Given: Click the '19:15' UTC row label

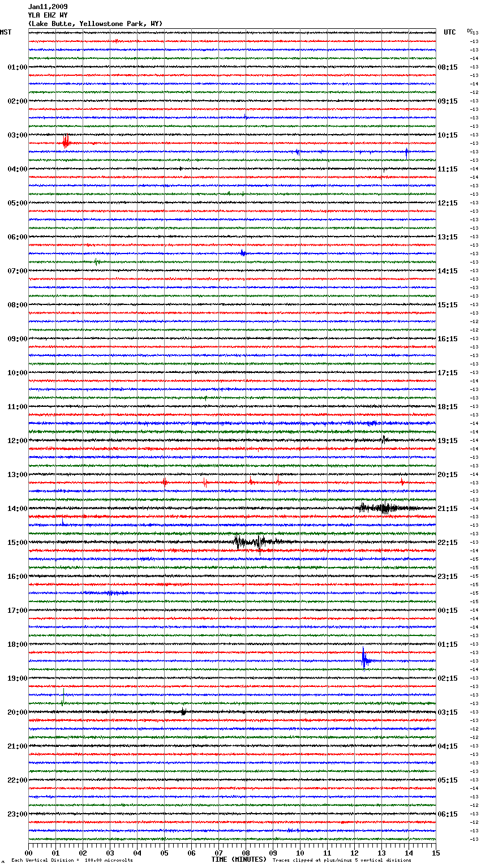Looking at the screenshot, I should [448, 441].
